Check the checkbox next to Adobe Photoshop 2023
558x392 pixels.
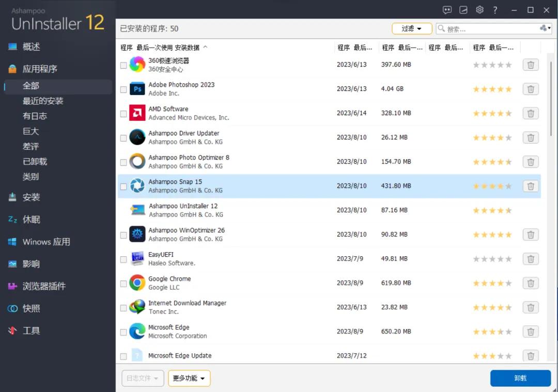coord(123,89)
